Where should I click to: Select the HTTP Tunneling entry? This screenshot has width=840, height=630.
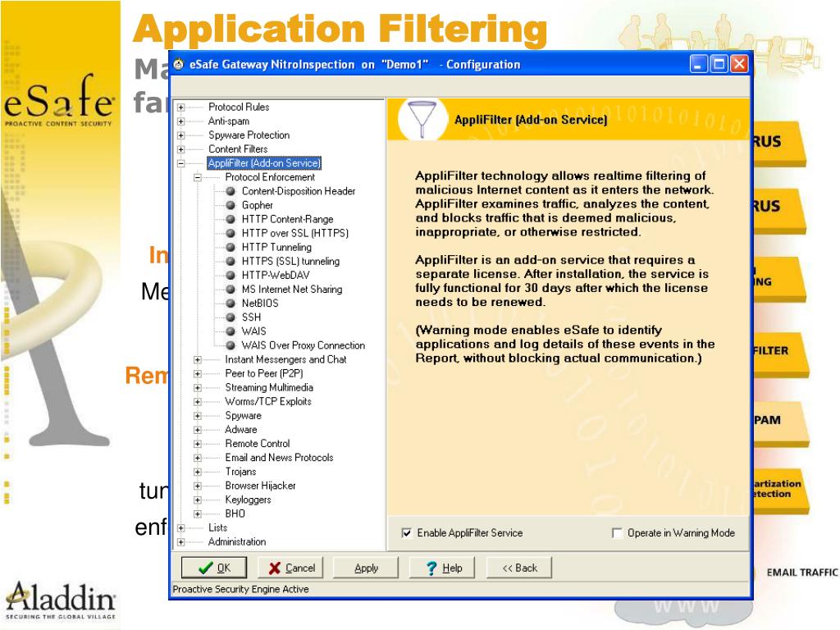click(276, 247)
